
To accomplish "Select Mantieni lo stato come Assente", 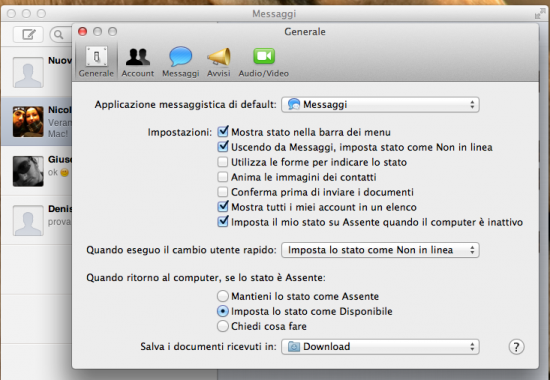I will coord(223,296).
